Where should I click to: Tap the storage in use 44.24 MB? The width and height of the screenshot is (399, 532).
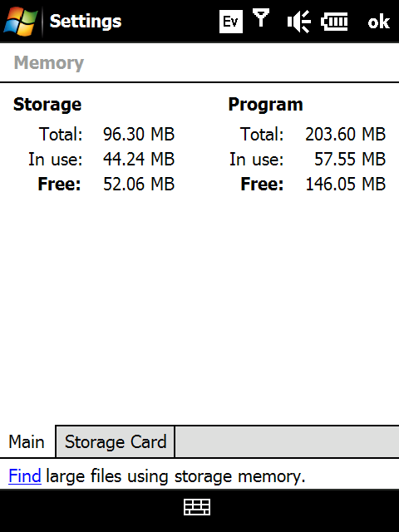pyautogui.click(x=139, y=159)
